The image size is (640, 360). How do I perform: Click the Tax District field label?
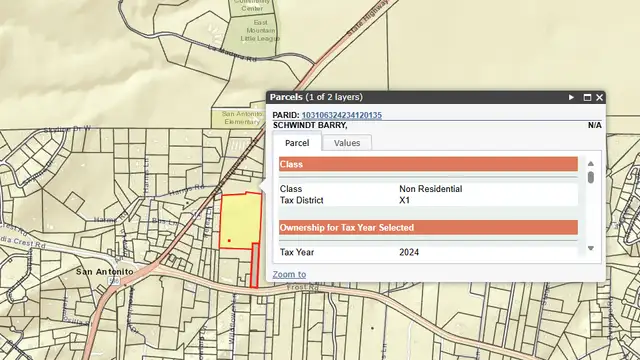click(x=301, y=200)
